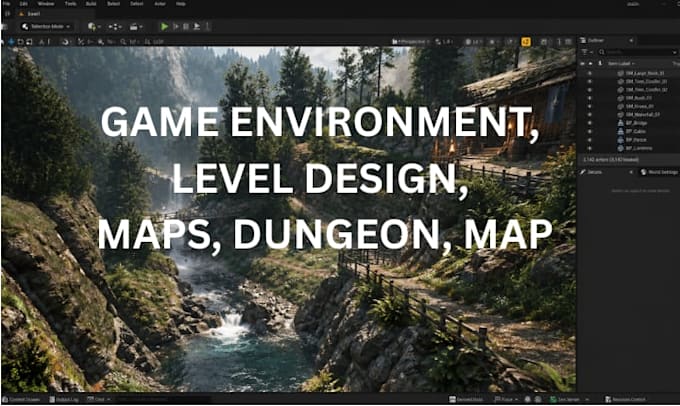Open the Trace dropdown in status bar
Viewport: 680px width, 406px height.
(506, 399)
